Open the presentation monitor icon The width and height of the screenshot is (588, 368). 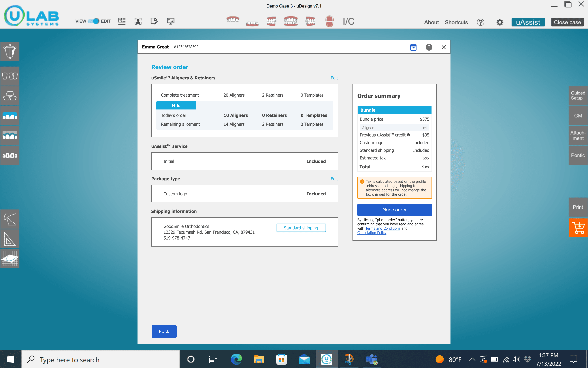pyautogui.click(x=171, y=21)
